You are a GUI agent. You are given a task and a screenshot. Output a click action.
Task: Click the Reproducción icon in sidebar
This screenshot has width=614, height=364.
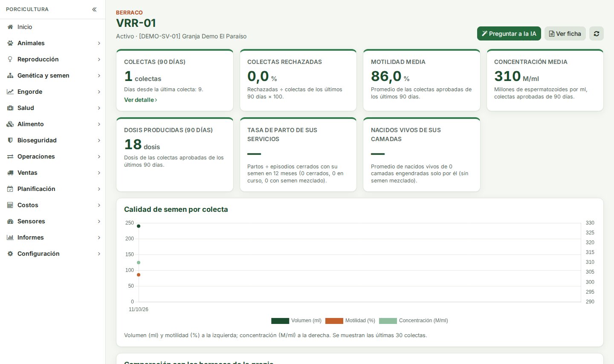pos(10,59)
